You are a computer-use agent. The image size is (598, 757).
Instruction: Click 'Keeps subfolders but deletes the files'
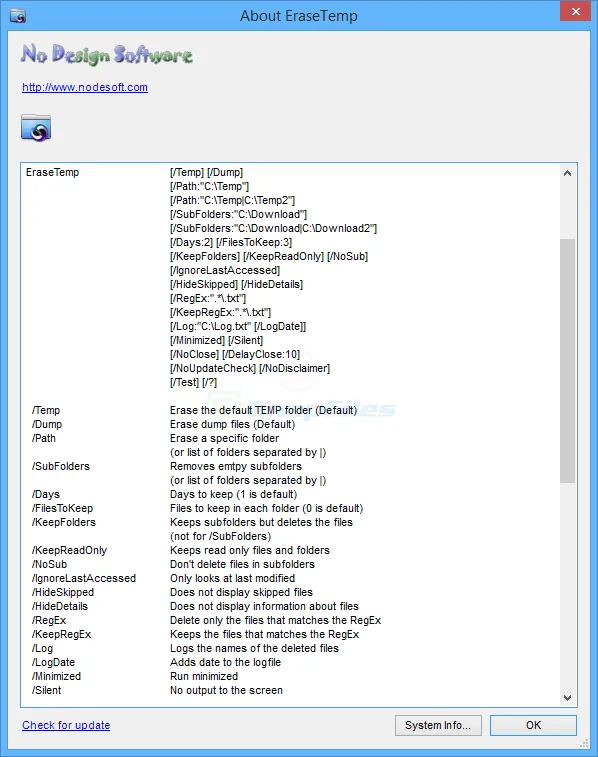coord(262,522)
